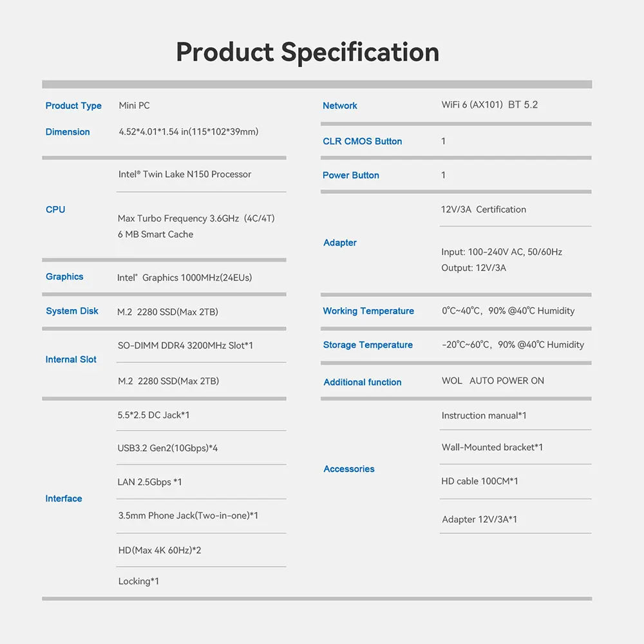Click the Adapter label
The width and height of the screenshot is (644, 644).
click(x=340, y=243)
